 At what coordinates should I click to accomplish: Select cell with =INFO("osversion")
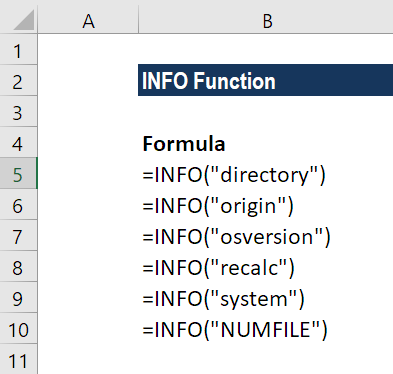266,235
